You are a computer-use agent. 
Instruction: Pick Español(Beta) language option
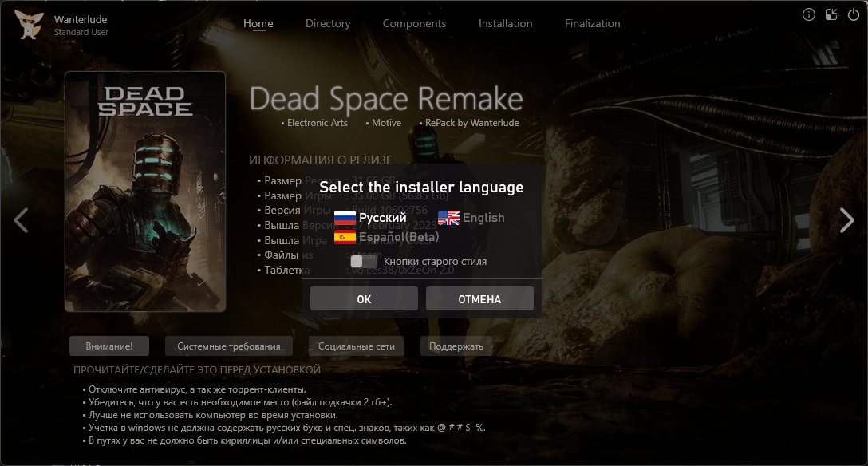pyautogui.click(x=398, y=237)
